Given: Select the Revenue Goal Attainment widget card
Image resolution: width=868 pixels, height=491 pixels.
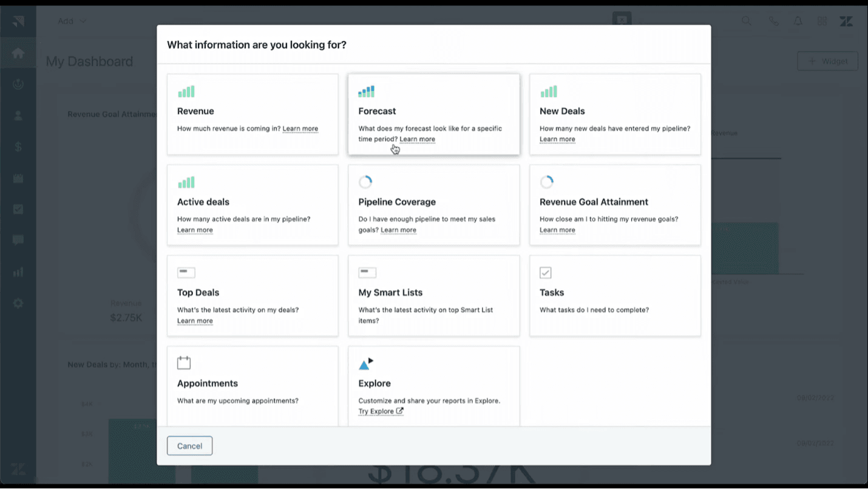Looking at the screenshot, I should pos(615,205).
